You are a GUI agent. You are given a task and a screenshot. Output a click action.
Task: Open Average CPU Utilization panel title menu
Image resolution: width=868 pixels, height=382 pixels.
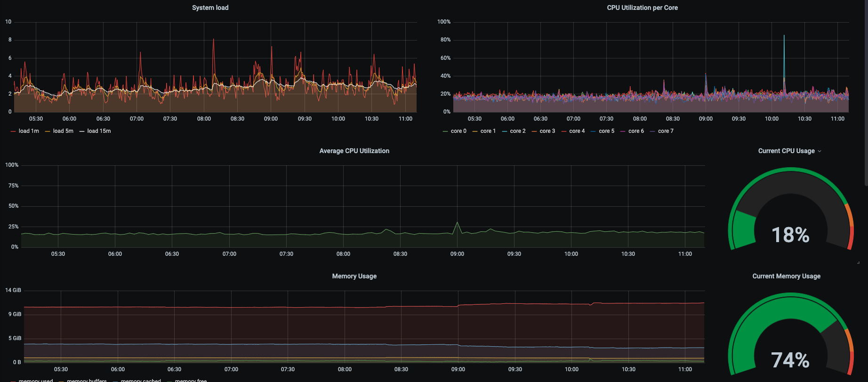[x=354, y=151]
